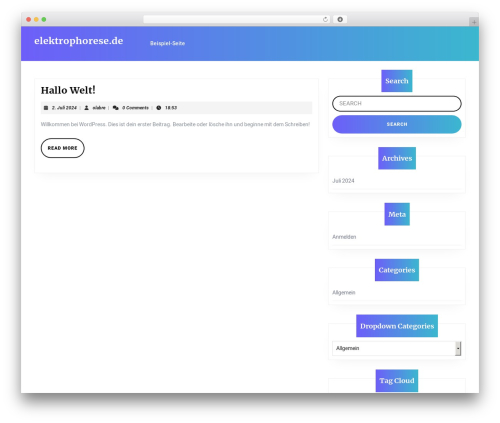Open the 0 Comments link
This screenshot has height=423, width=500.
135,108
